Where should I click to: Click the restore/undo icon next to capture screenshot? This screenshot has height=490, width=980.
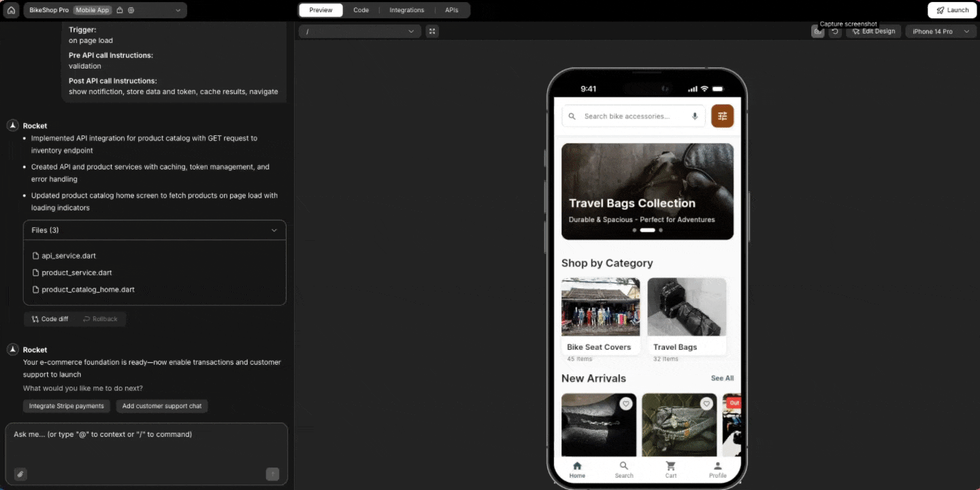(835, 31)
